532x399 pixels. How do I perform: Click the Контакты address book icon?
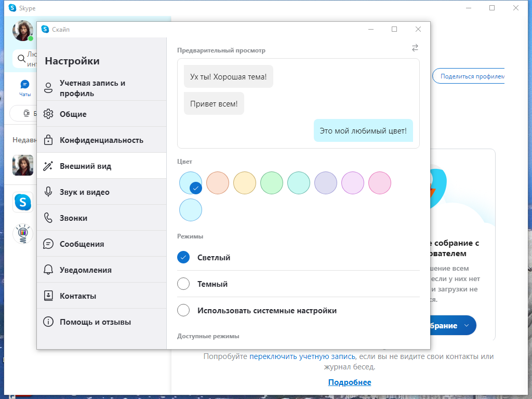(x=48, y=296)
